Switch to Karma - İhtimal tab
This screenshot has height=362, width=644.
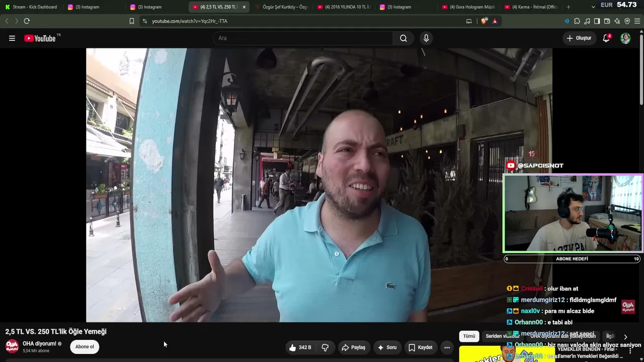[530, 7]
